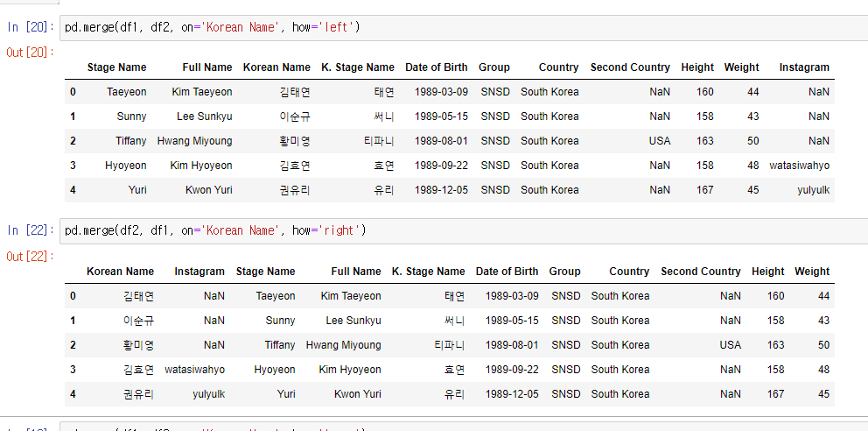Click 'Kwon Yuri' cell in Out[22] table
The height and width of the screenshot is (431, 868).
click(358, 394)
